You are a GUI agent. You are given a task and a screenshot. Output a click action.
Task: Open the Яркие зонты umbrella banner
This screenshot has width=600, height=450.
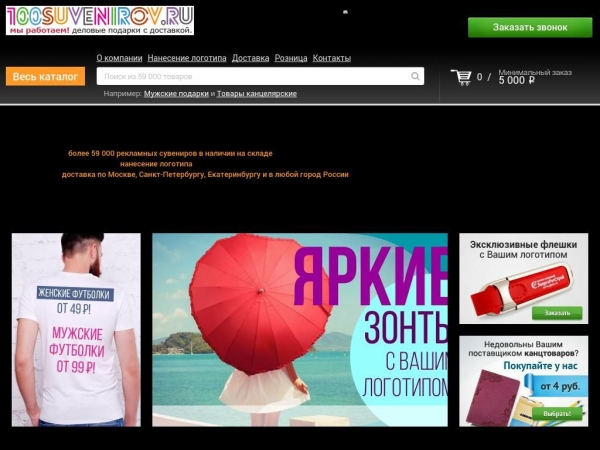[300, 330]
